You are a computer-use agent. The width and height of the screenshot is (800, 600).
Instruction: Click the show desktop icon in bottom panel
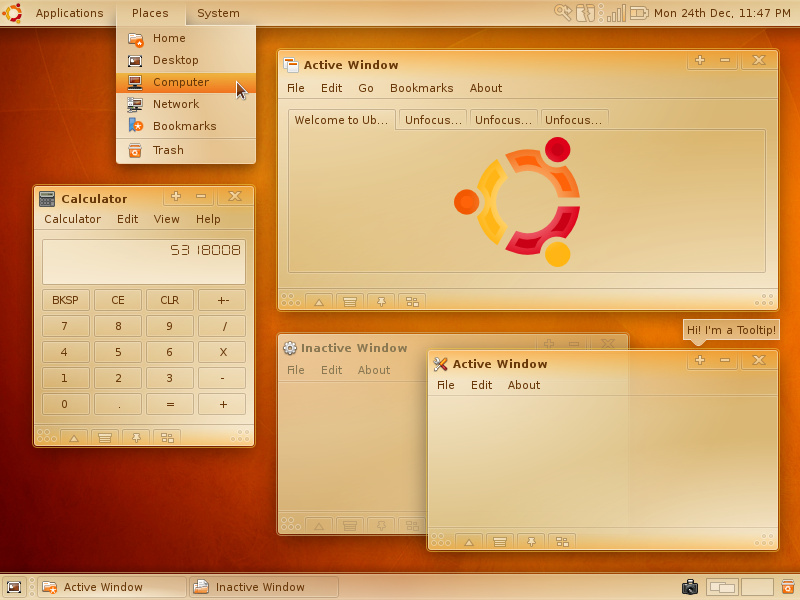[14, 587]
